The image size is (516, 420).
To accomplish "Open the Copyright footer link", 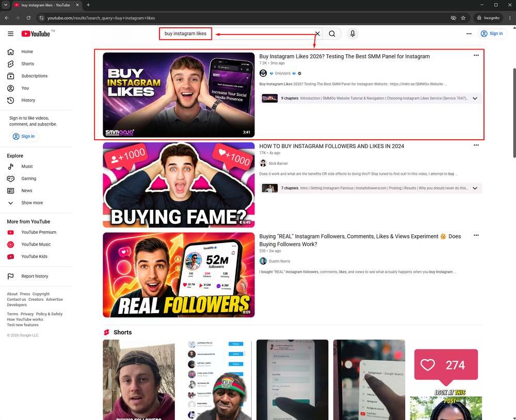I will click(x=41, y=294).
